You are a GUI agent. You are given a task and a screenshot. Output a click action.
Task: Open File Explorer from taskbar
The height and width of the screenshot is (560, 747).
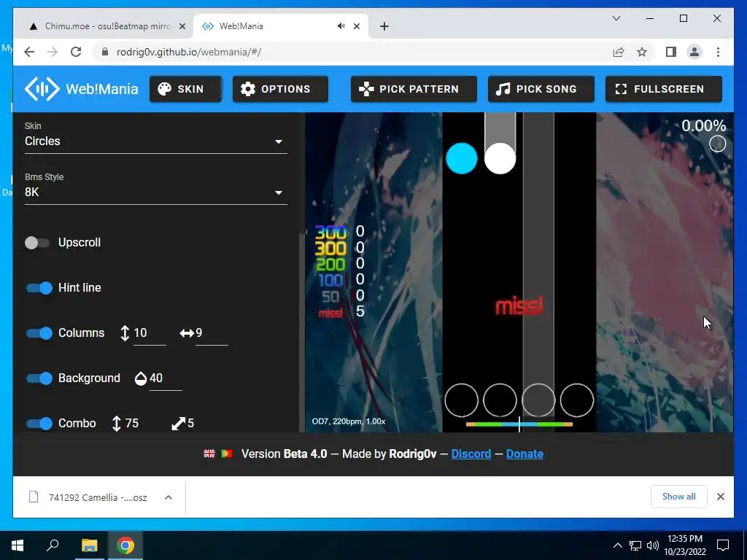[x=89, y=545]
